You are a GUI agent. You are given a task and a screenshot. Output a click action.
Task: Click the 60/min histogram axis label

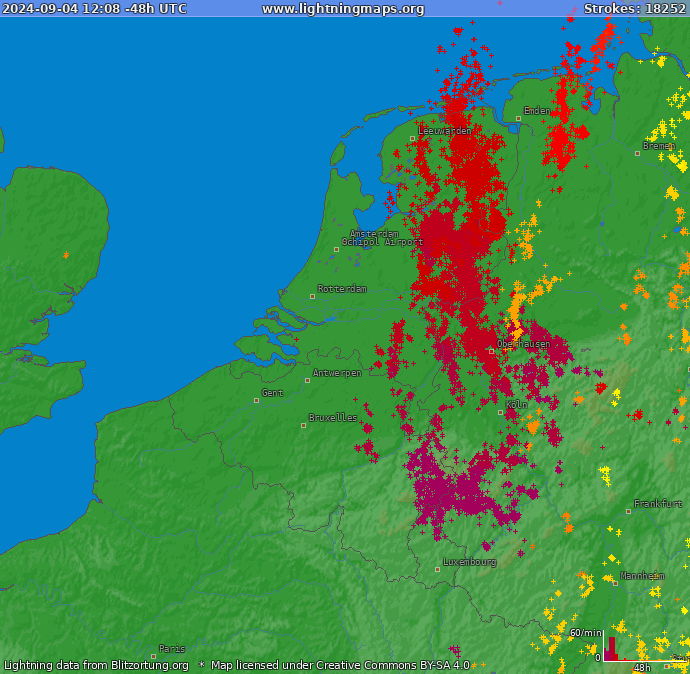[x=586, y=633]
